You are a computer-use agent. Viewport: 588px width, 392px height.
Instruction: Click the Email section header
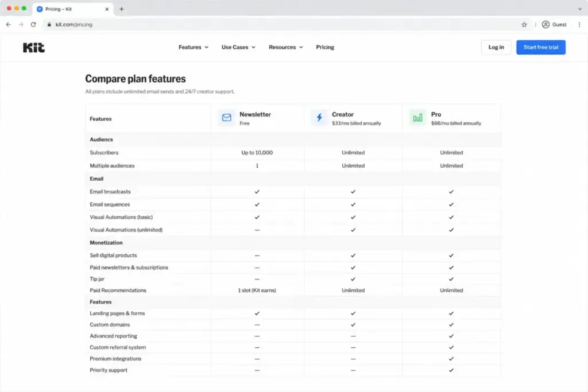tap(96, 178)
